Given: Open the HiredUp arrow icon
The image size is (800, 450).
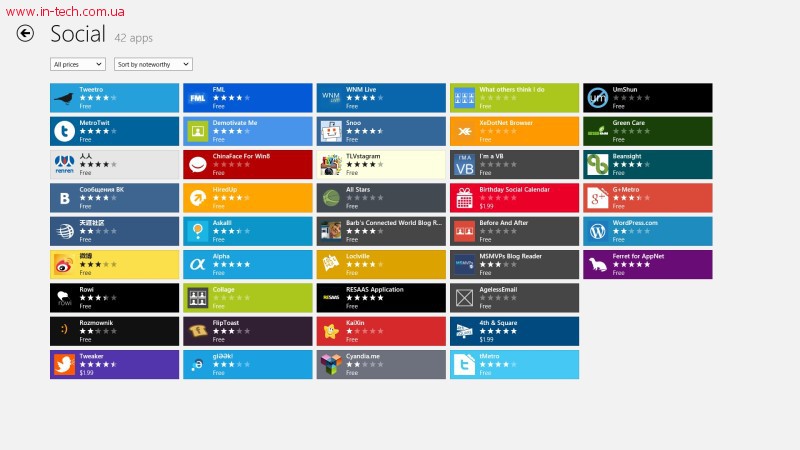Looking at the screenshot, I should click(197, 198).
